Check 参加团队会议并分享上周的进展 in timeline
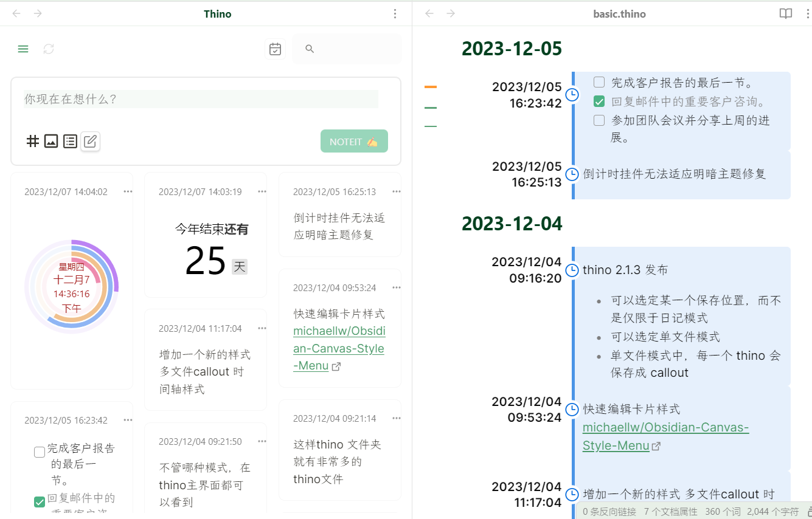Screen dimensions: 812x519 599,120
